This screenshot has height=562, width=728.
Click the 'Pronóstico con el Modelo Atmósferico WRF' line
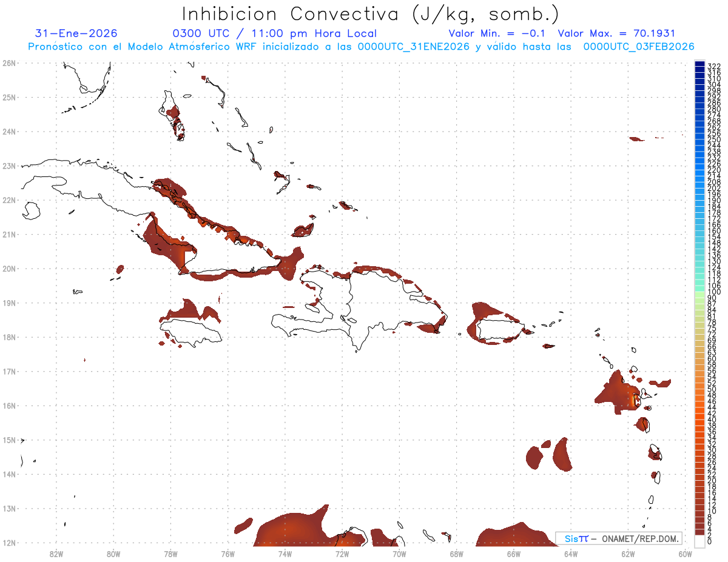(x=360, y=46)
